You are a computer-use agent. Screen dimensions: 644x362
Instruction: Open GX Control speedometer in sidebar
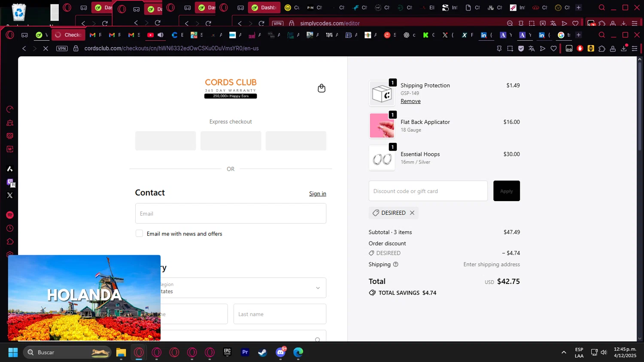(10, 109)
